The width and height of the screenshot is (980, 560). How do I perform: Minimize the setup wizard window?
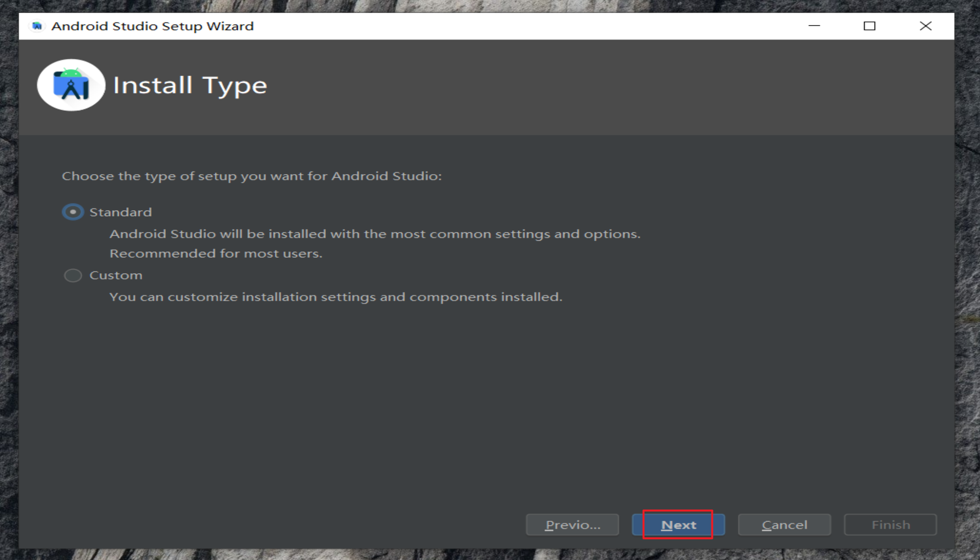click(x=814, y=26)
